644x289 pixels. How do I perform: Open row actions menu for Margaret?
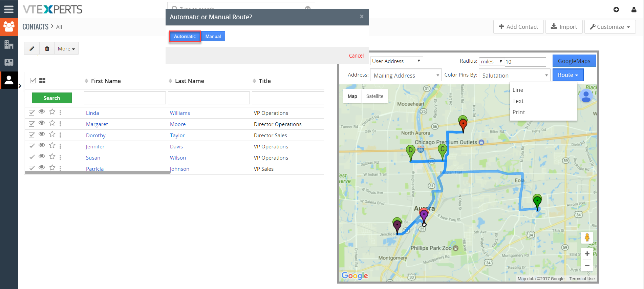pyautogui.click(x=60, y=124)
